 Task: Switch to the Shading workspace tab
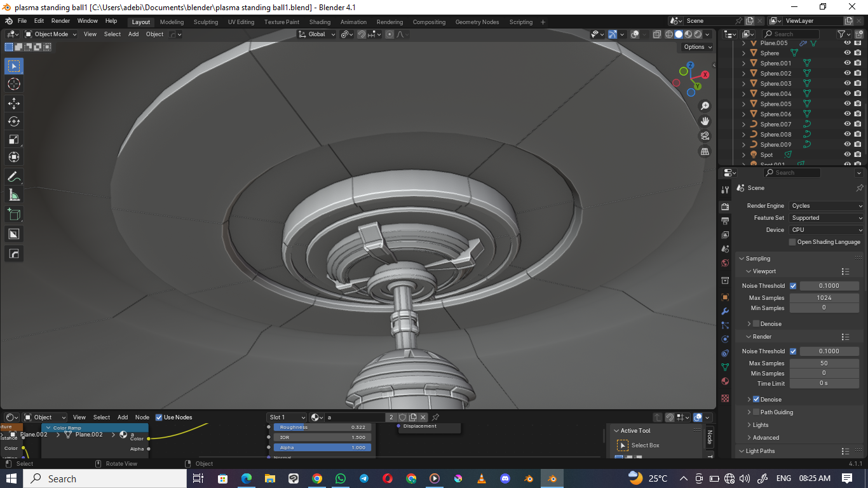click(320, 22)
